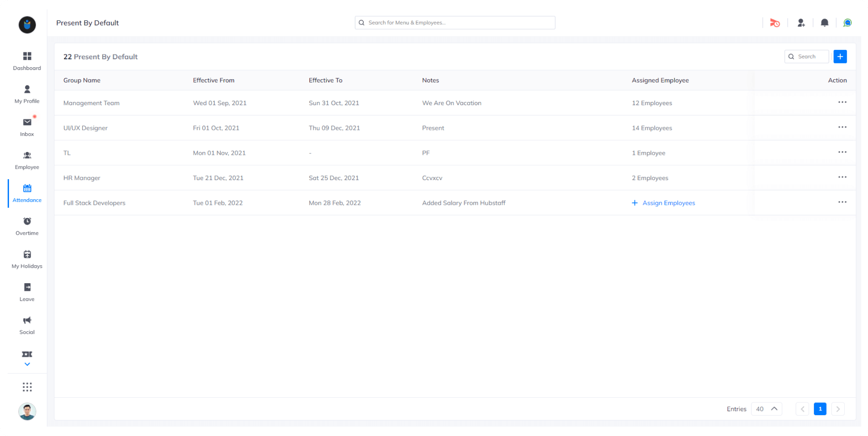Open the apps grid menu
This screenshot has width=868, height=436.
tap(27, 387)
